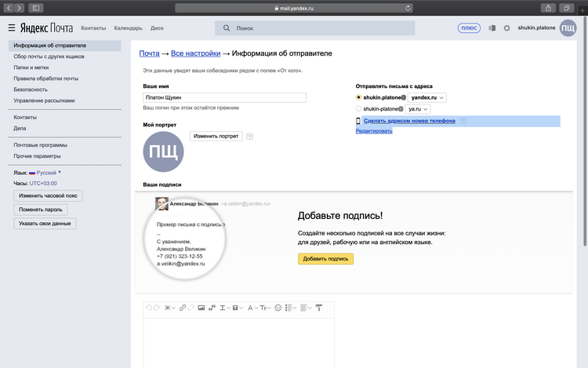The image size is (588, 368).
Task: Click the Все настройки breadcrumb link
Action: point(196,53)
